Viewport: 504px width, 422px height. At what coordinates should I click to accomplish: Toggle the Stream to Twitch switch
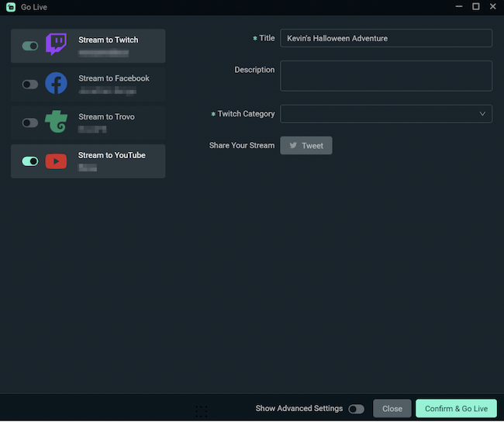tap(30, 46)
